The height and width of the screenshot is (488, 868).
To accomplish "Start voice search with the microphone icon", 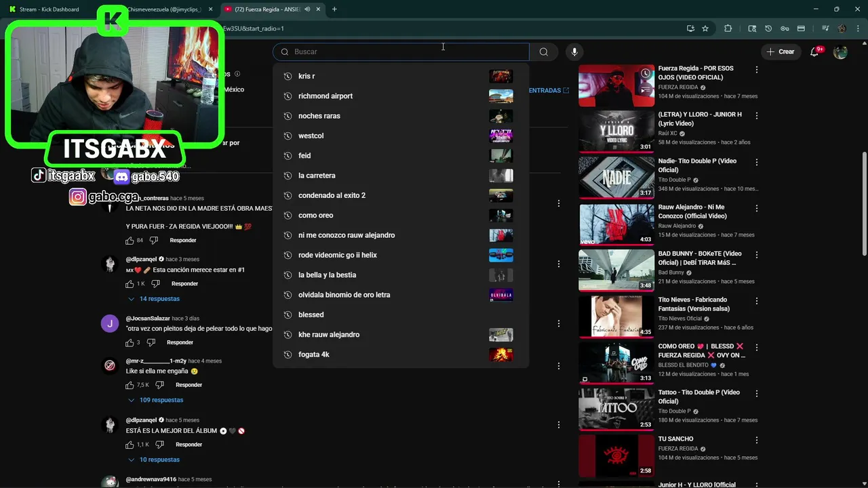I will (x=574, y=52).
